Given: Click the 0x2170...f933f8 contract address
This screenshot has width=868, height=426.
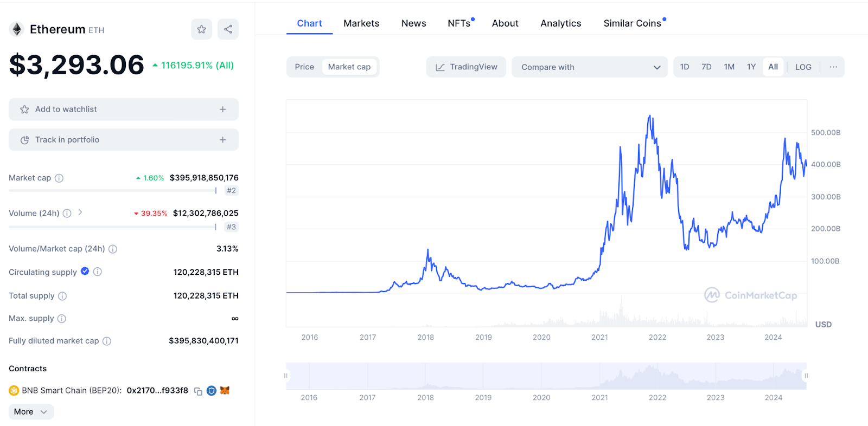Looking at the screenshot, I should [157, 390].
